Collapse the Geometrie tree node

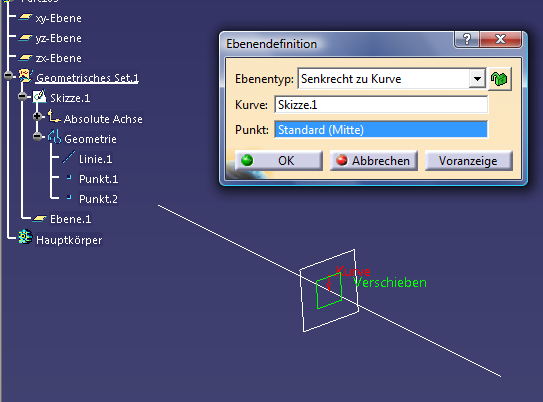[37, 137]
